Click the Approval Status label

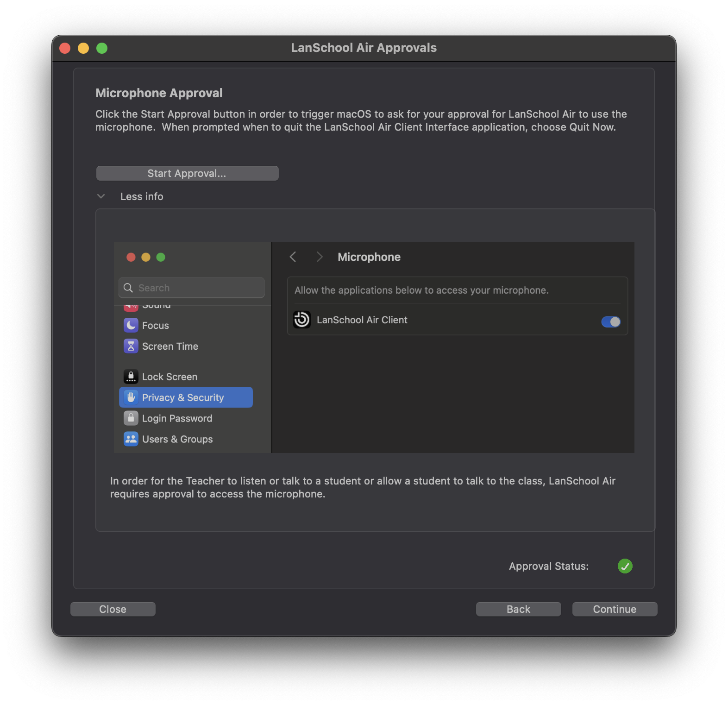(x=549, y=566)
